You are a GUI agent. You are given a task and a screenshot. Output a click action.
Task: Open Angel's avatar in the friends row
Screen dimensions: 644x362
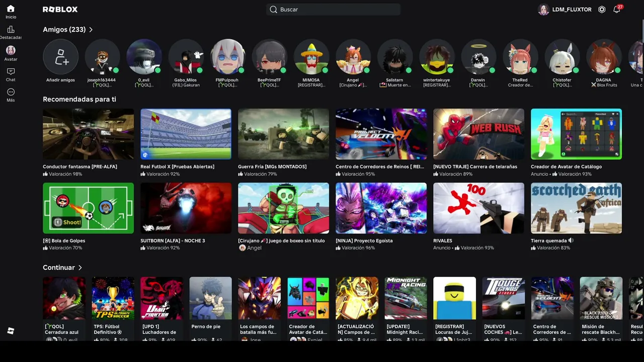tap(353, 57)
